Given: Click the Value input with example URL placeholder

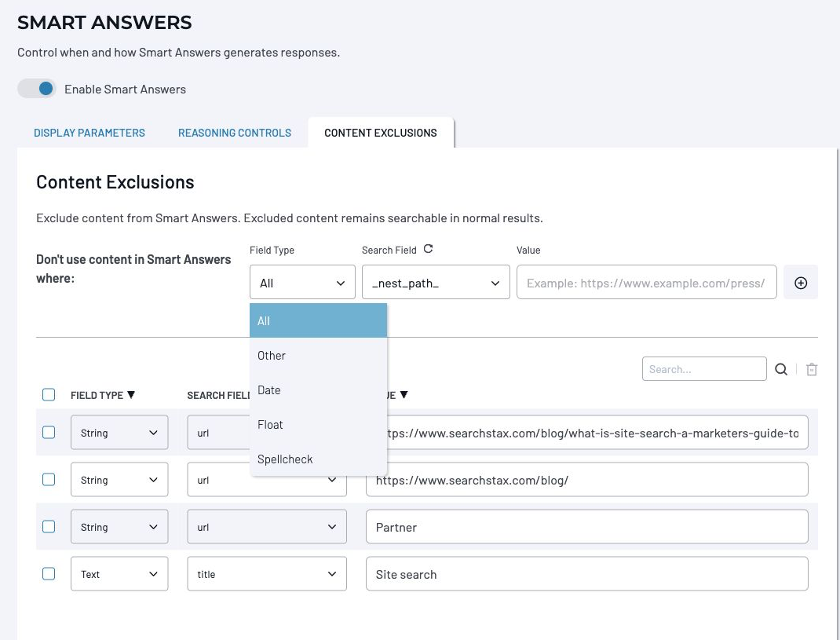Looking at the screenshot, I should coord(646,282).
